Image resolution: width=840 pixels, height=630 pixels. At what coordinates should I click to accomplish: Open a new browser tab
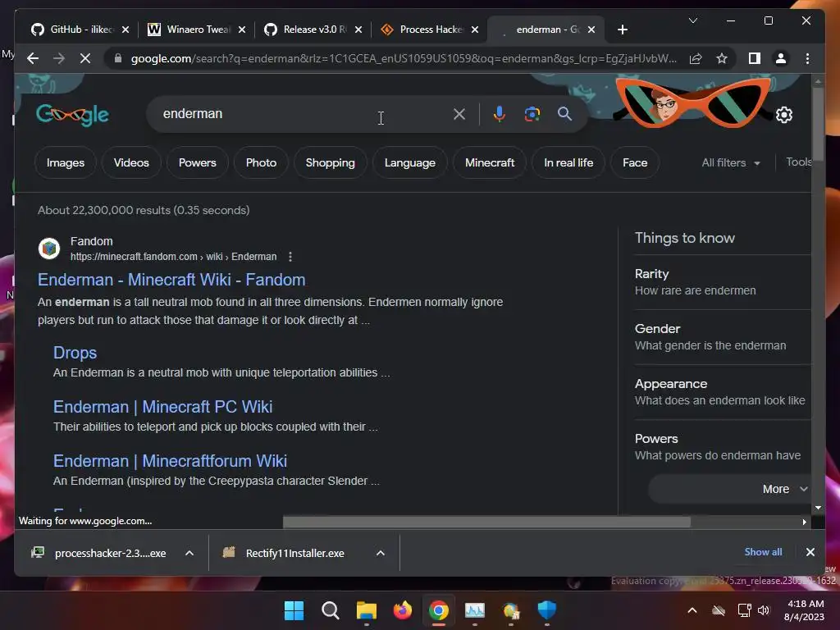click(622, 30)
